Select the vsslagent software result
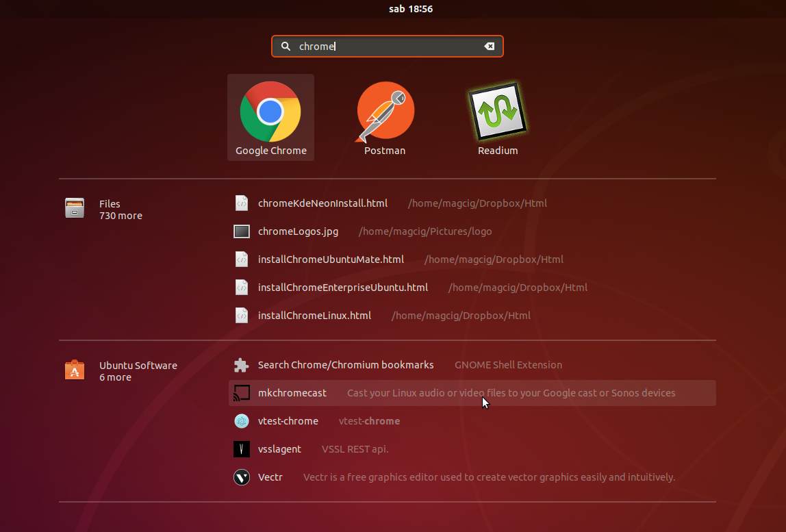 (472, 449)
